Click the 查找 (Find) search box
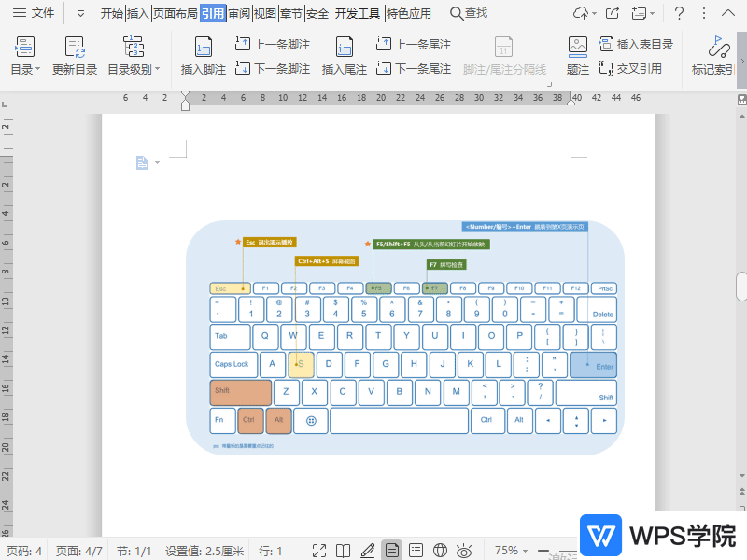747x560 pixels. (x=469, y=13)
